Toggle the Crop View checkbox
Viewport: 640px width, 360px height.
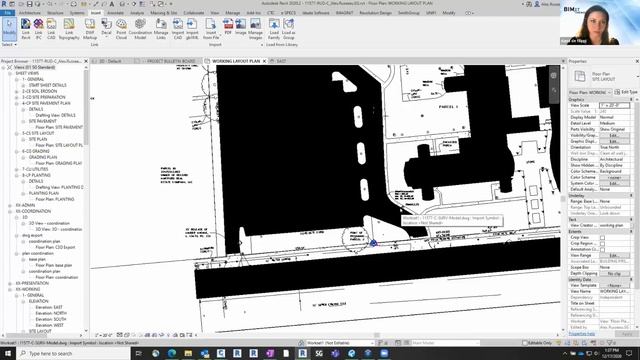pos(602,237)
